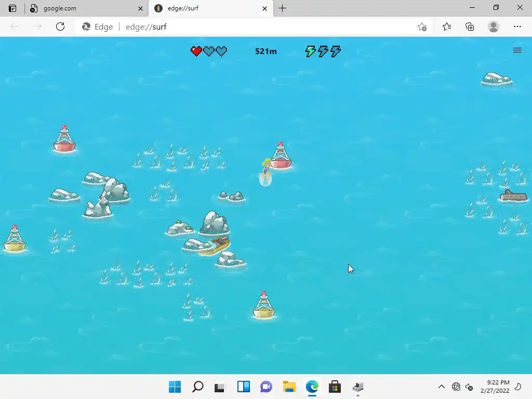Click the Edge site identity label
This screenshot has height=399, width=532.
pyautogui.click(x=98, y=27)
